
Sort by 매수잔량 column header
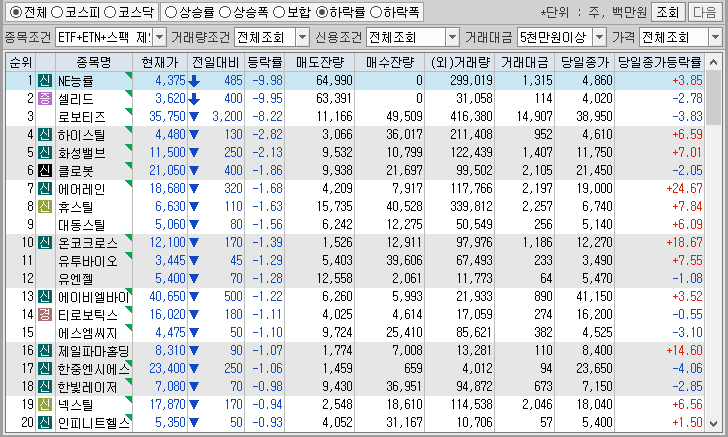point(390,62)
